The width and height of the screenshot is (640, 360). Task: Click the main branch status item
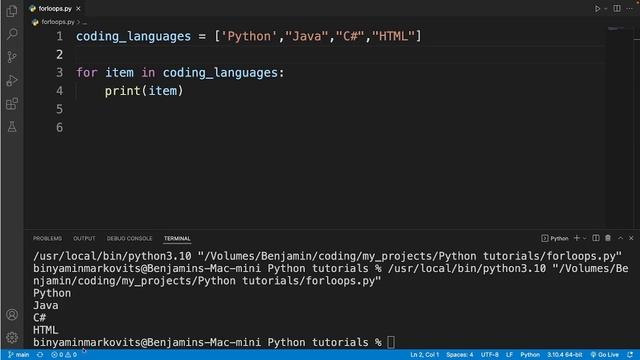18,355
